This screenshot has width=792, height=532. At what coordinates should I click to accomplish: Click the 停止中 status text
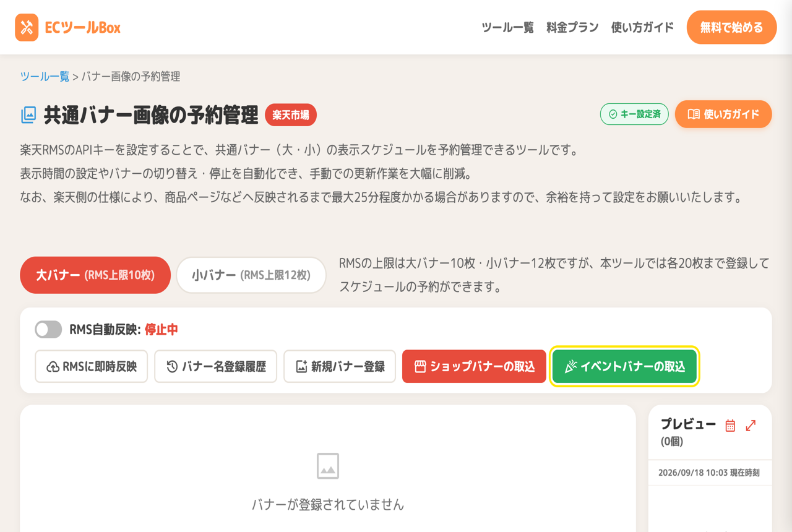coord(161,330)
